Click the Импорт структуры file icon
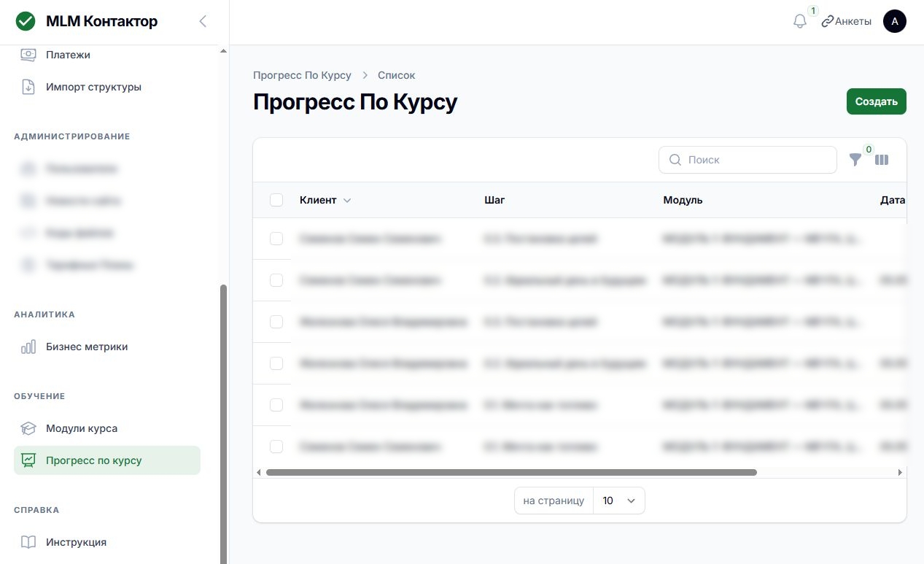Viewport: 924px width, 564px height. (28, 87)
